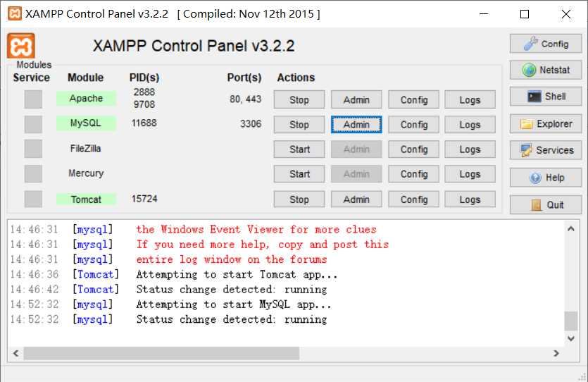
Task: Open MySQL Admin page
Action: pos(356,124)
